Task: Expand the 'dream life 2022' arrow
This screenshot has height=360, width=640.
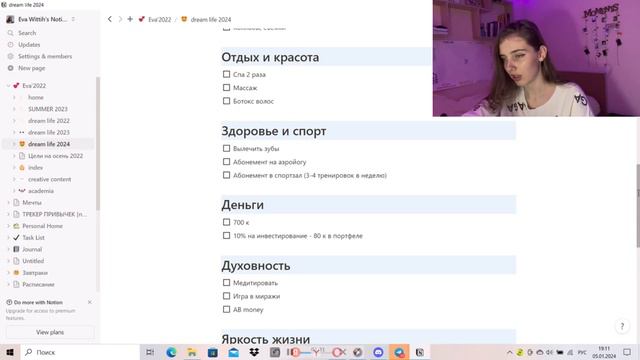Action: [14, 121]
